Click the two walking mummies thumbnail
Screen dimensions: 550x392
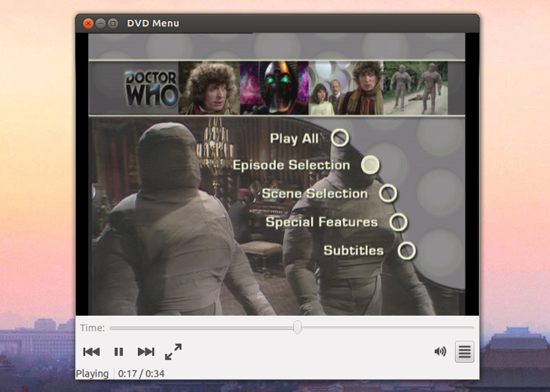415,88
